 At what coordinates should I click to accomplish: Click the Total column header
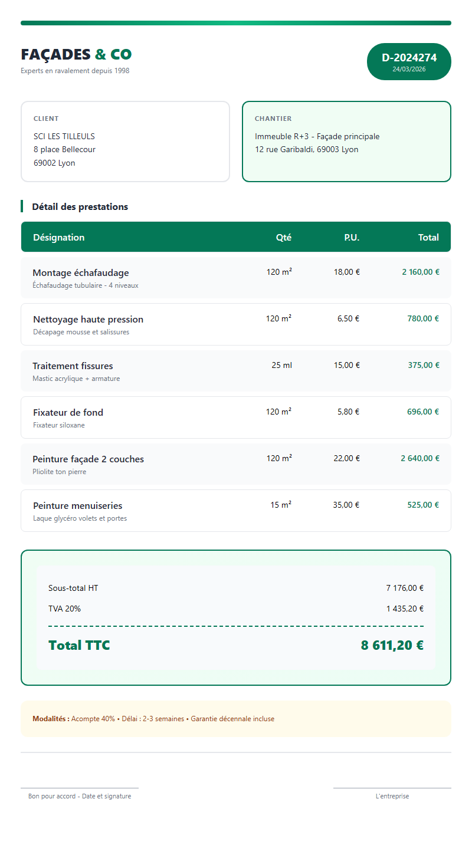(428, 237)
